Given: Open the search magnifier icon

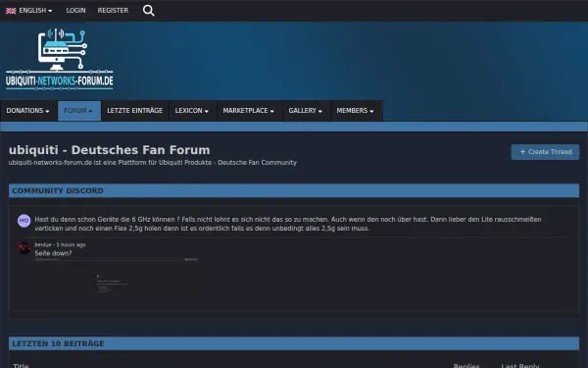Looking at the screenshot, I should [x=149, y=11].
